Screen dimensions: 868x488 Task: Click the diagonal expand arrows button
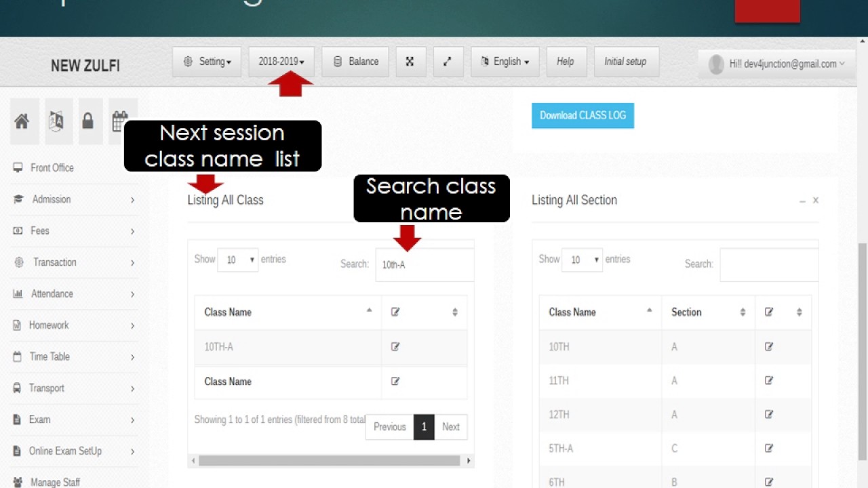[x=448, y=62]
